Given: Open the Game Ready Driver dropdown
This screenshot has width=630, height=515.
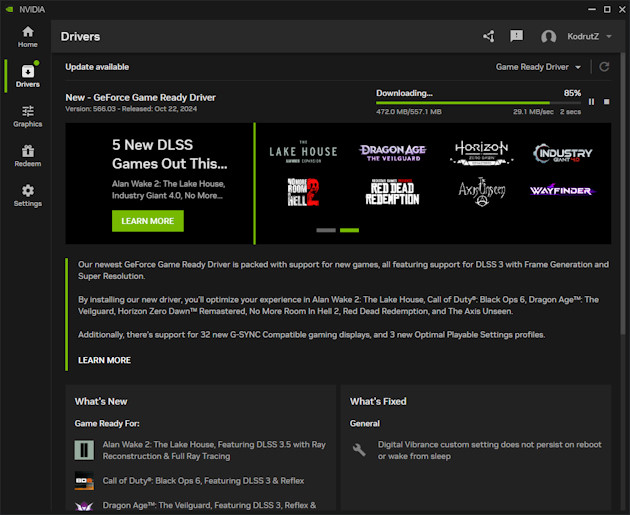Looking at the screenshot, I should tap(538, 67).
